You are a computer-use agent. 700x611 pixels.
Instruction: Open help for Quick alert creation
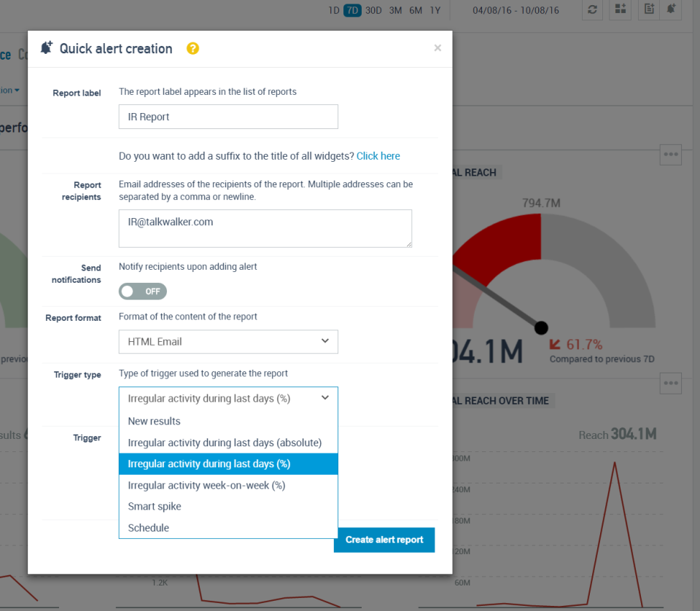192,48
